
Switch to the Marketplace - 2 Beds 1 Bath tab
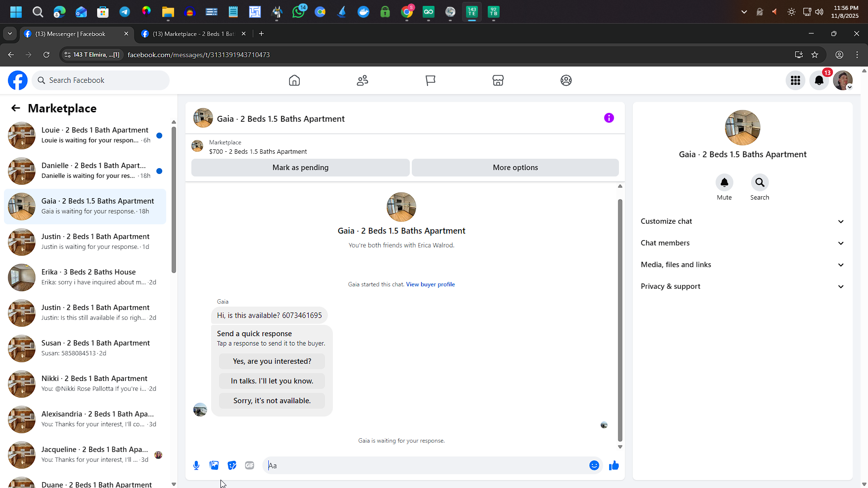pos(193,34)
